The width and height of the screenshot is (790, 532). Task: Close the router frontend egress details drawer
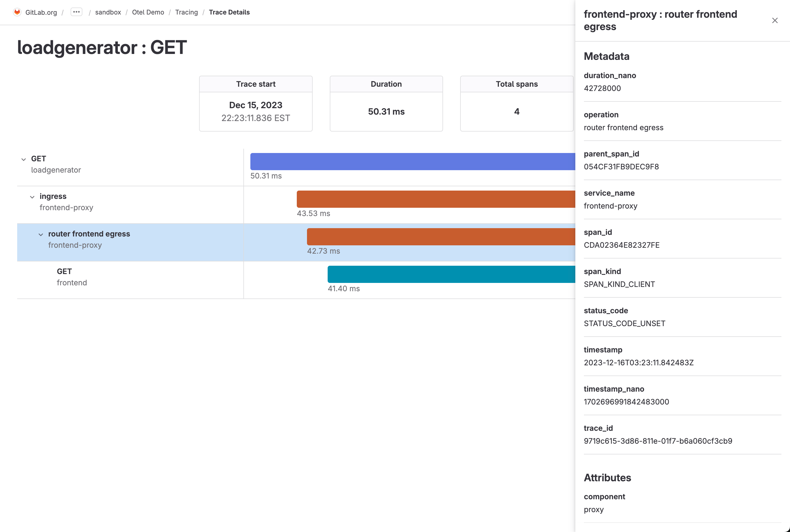(774, 20)
